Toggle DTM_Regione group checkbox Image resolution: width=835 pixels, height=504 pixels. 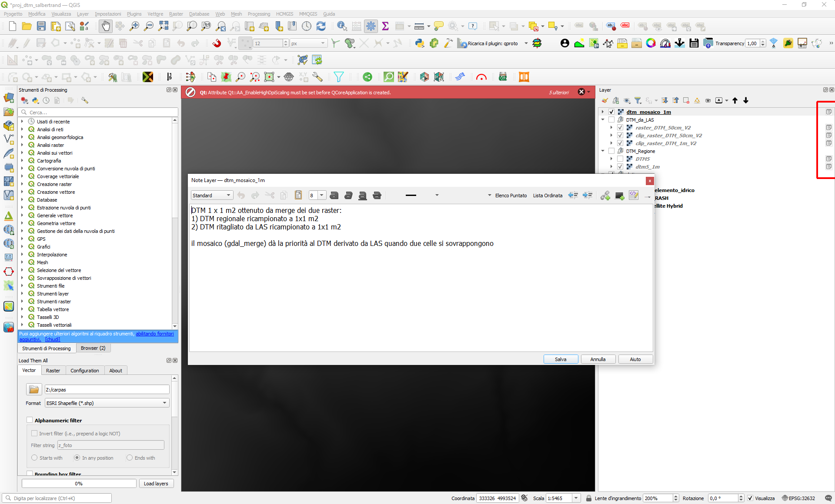click(611, 151)
